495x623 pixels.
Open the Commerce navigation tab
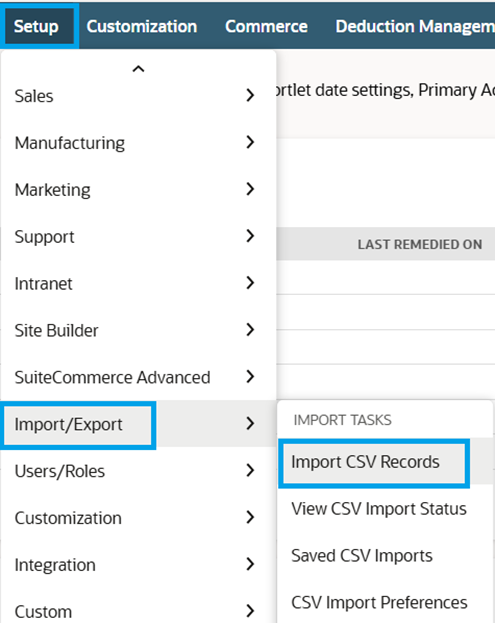tap(266, 26)
